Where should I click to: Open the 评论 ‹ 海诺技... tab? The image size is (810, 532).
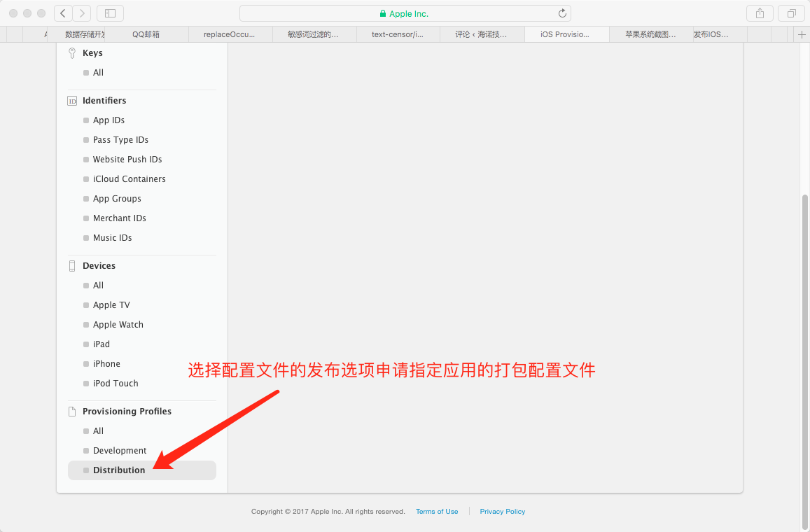(x=482, y=34)
